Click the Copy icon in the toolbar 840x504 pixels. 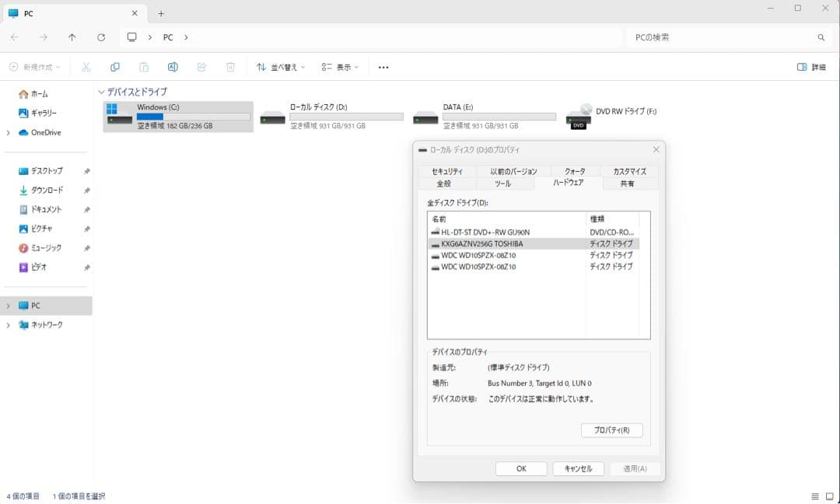[x=115, y=67]
